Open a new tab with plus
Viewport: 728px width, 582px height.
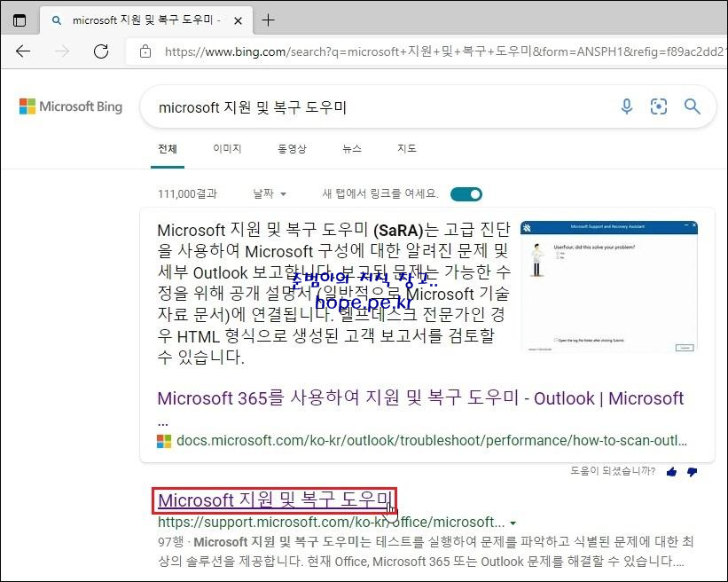(x=268, y=20)
